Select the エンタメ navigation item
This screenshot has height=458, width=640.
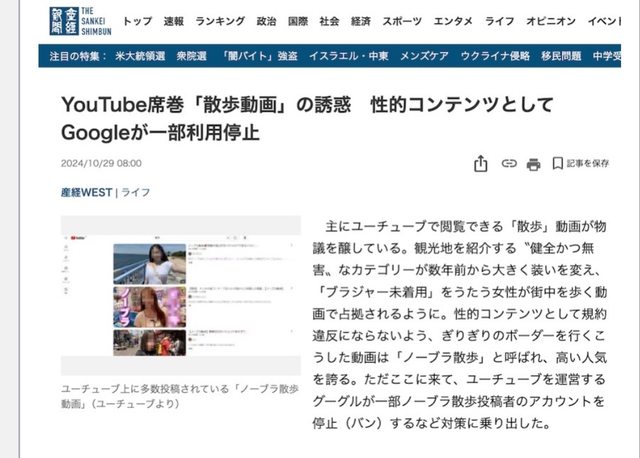coord(455,20)
